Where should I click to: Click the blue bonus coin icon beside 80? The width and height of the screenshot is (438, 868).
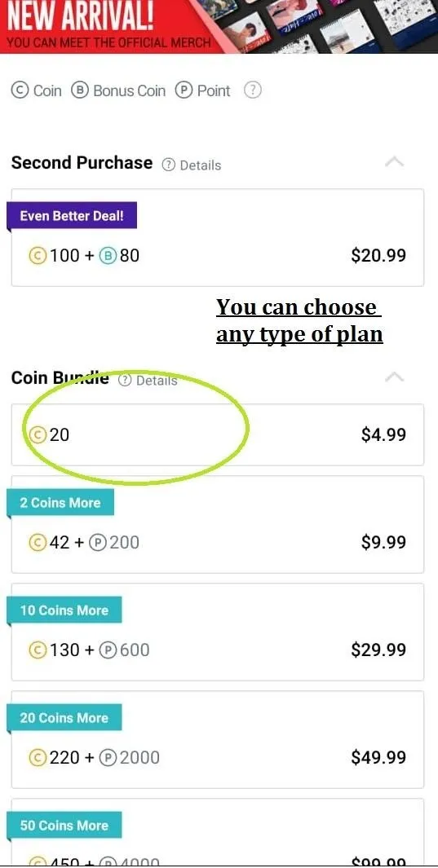point(108,255)
